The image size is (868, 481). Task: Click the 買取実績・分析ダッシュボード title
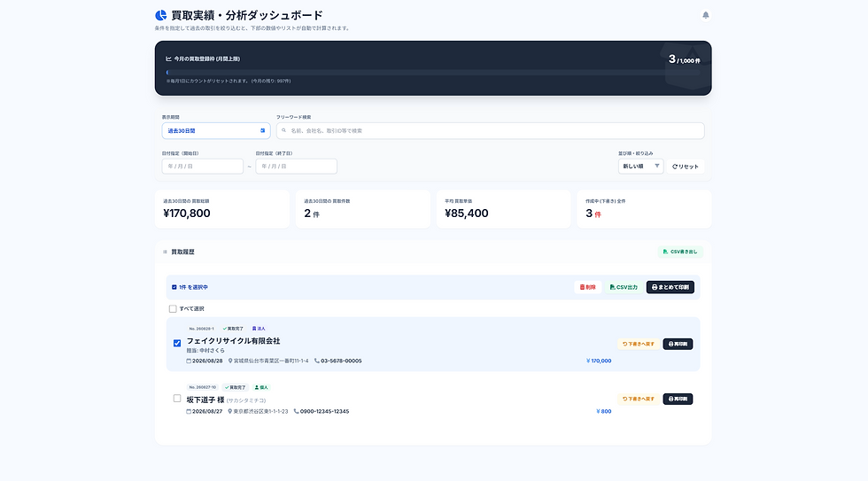(x=247, y=15)
